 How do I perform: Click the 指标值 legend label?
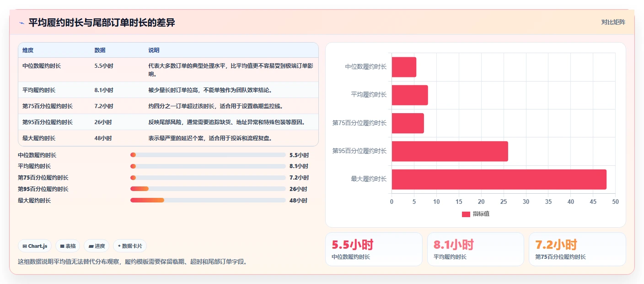481,214
